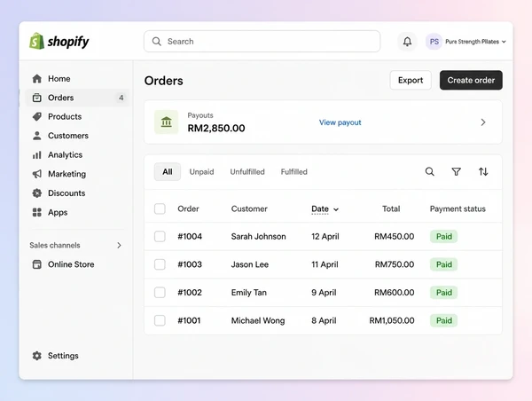
Task: Click the Orders sidebar icon
Action: [37, 98]
